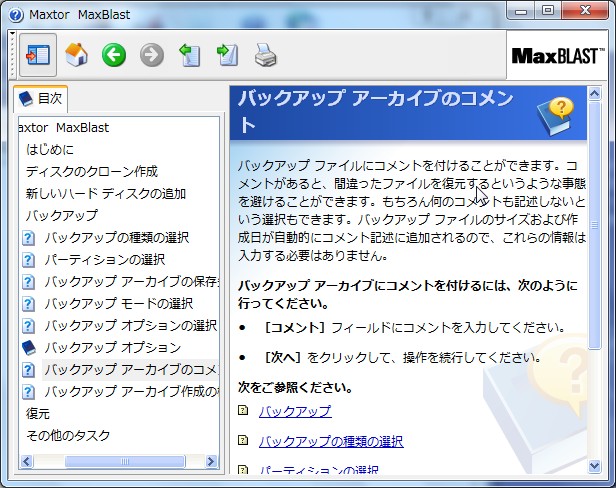Click the gray Forward arrow
The width and height of the screenshot is (616, 488).
152,55
